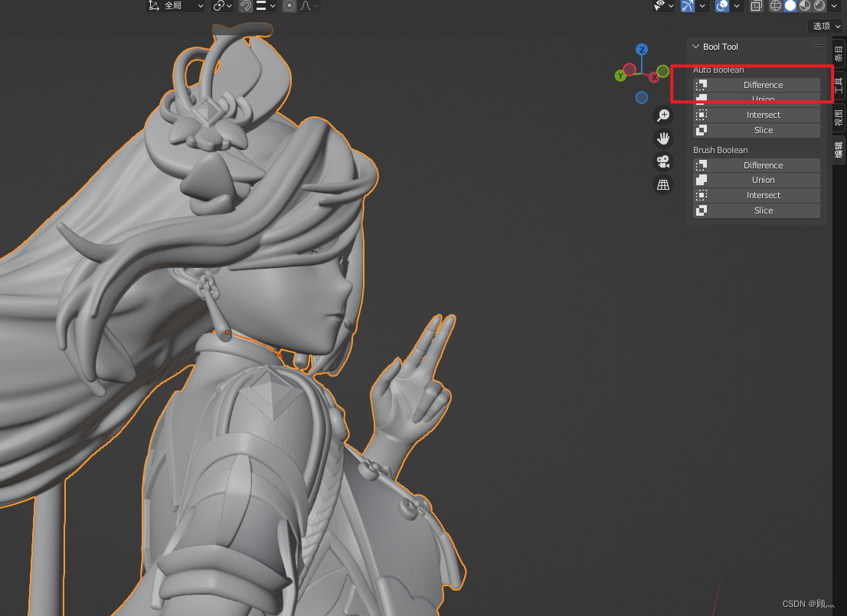Open the viewport shading options dropdown
Screen dimensions: 847x616
click(834, 6)
